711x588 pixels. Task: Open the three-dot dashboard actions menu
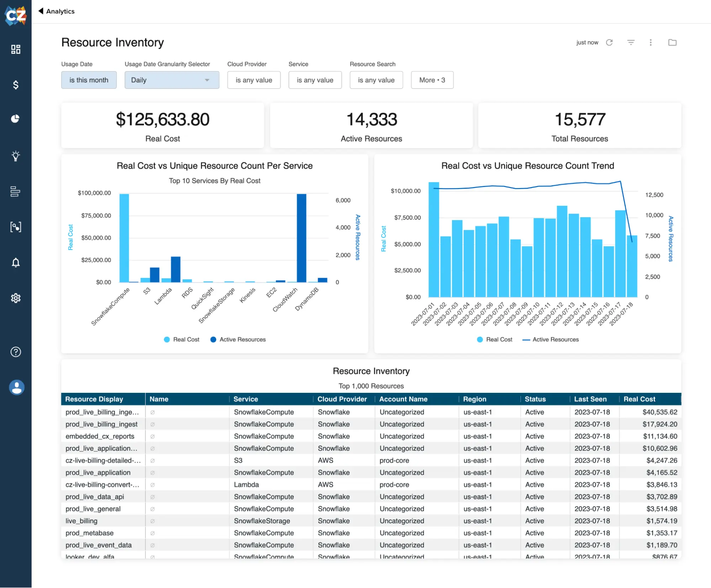coord(651,42)
